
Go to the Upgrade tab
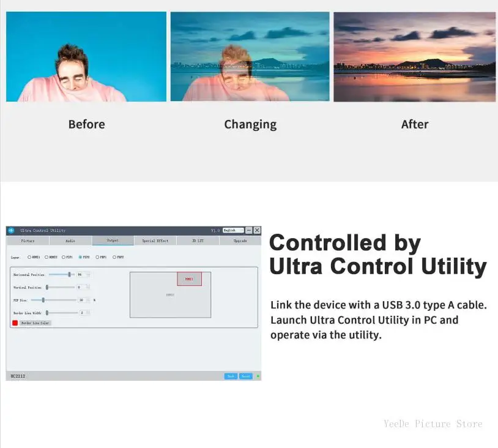click(240, 241)
